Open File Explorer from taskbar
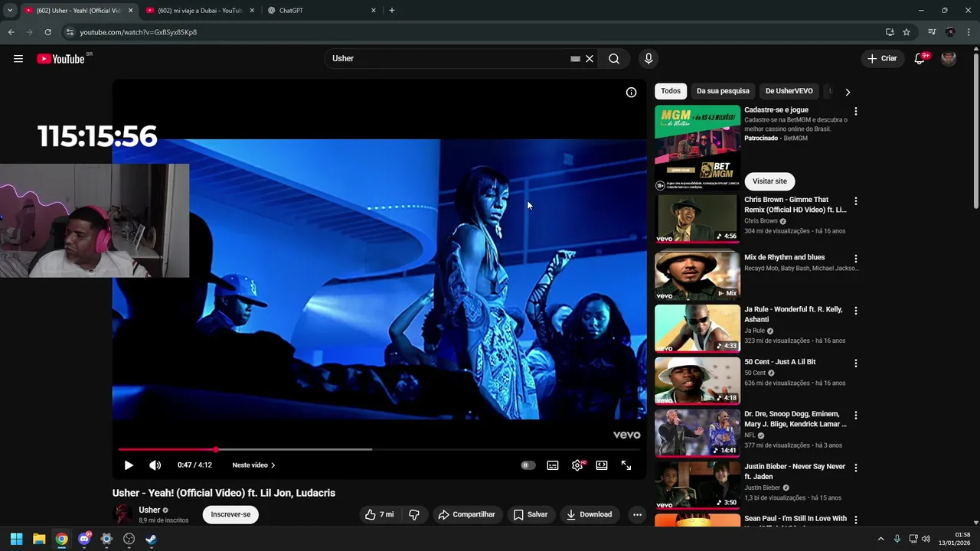The image size is (980, 551). [x=39, y=539]
